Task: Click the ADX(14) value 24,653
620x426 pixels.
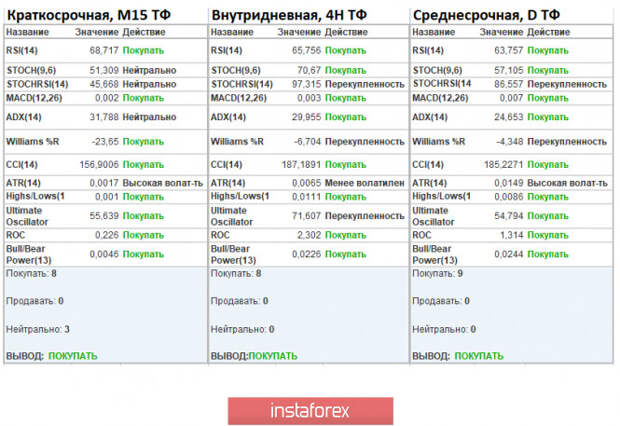Action: click(x=508, y=117)
